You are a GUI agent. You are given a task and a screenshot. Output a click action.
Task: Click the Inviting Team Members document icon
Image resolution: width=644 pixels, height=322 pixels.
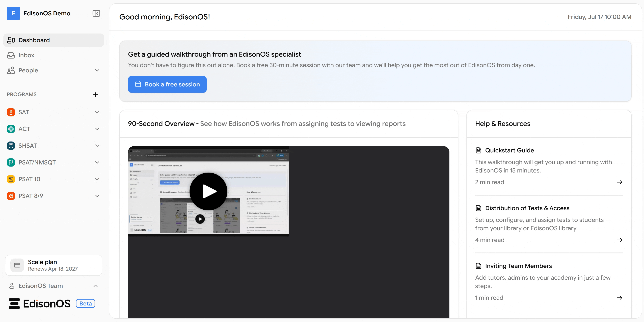click(x=478, y=266)
